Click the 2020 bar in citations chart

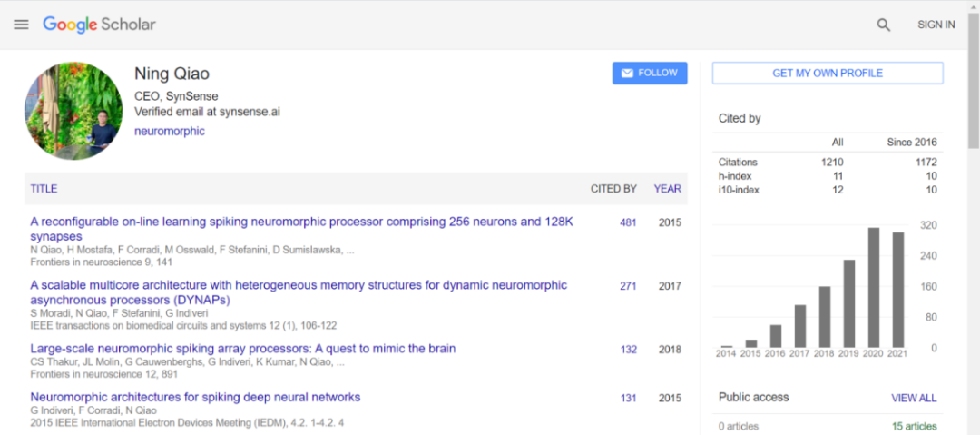pos(874,287)
